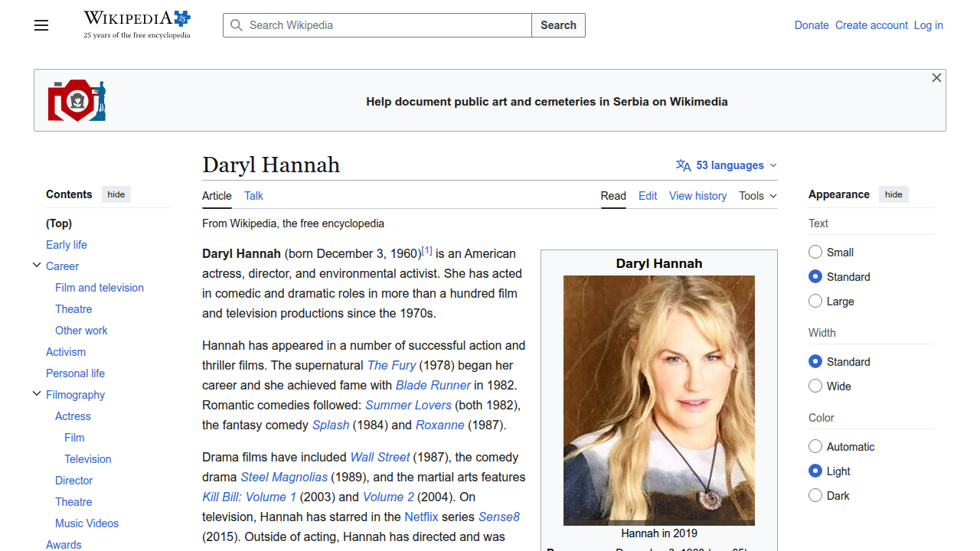
Task: Select the Read tab
Action: tap(613, 196)
